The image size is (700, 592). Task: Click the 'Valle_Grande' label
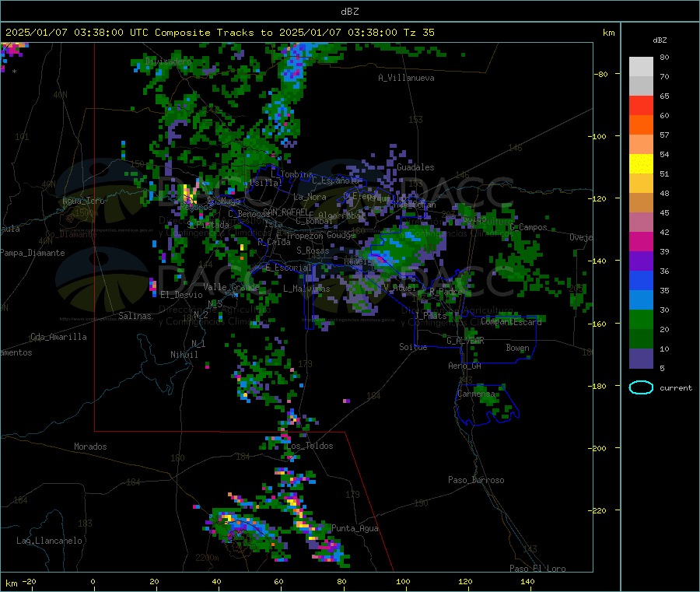[x=231, y=286]
